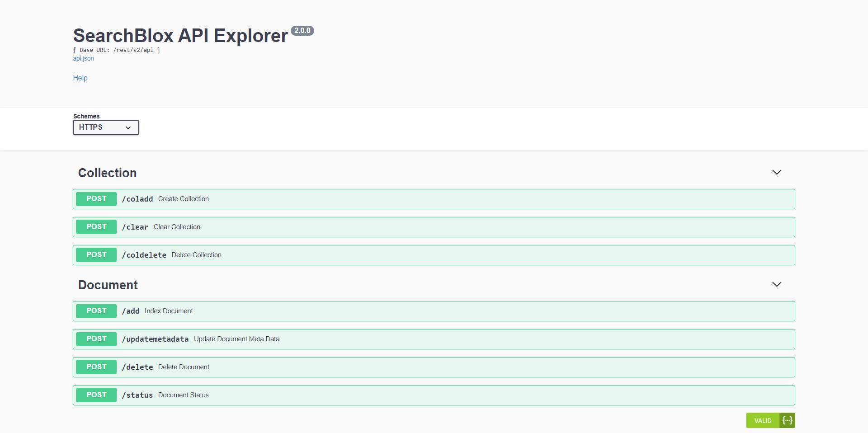Screen dimensions: 868x433
Task: Expand the /coladd Create Collection endpoint
Action: 434,199
